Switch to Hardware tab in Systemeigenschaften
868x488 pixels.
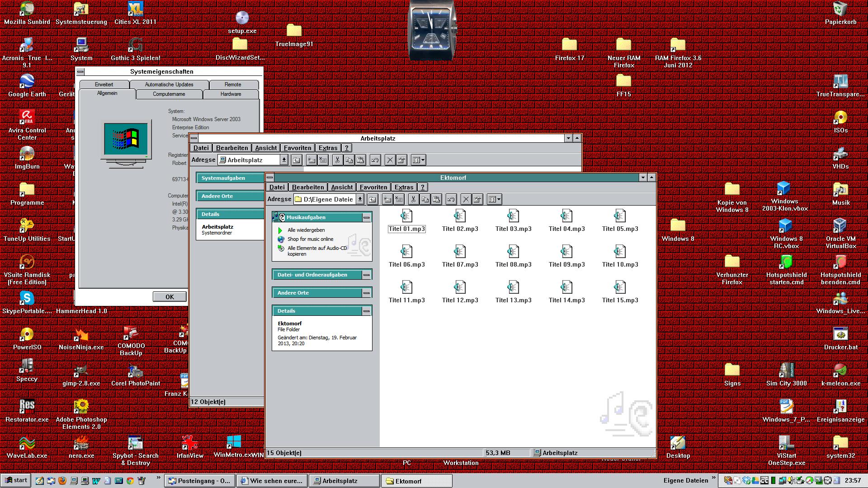pyautogui.click(x=231, y=94)
